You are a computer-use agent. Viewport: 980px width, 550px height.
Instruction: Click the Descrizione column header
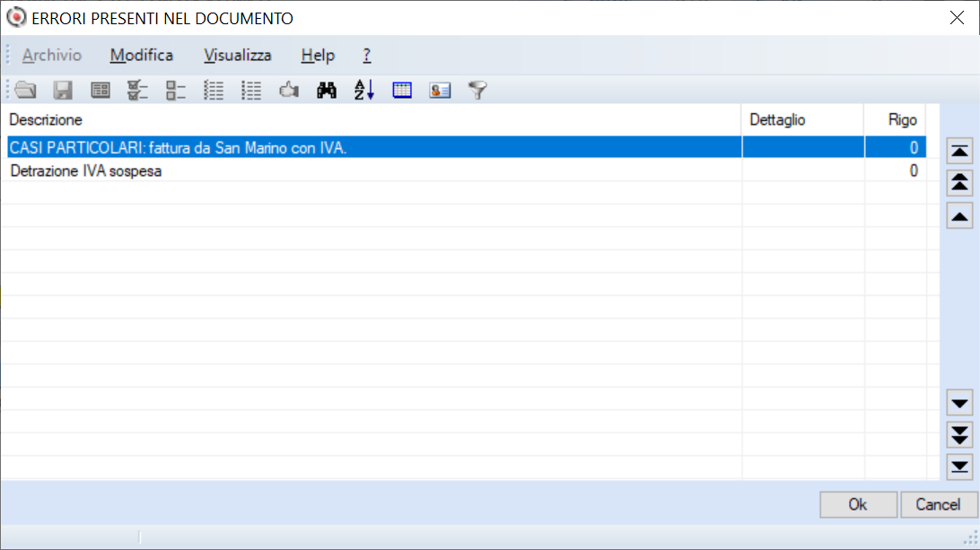click(372, 119)
